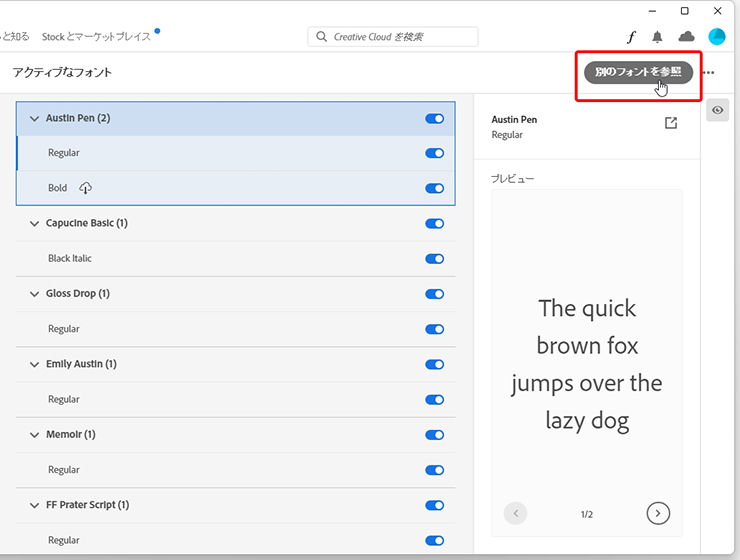
Task: Open the fonts 'f' icon in header
Action: pos(631,37)
